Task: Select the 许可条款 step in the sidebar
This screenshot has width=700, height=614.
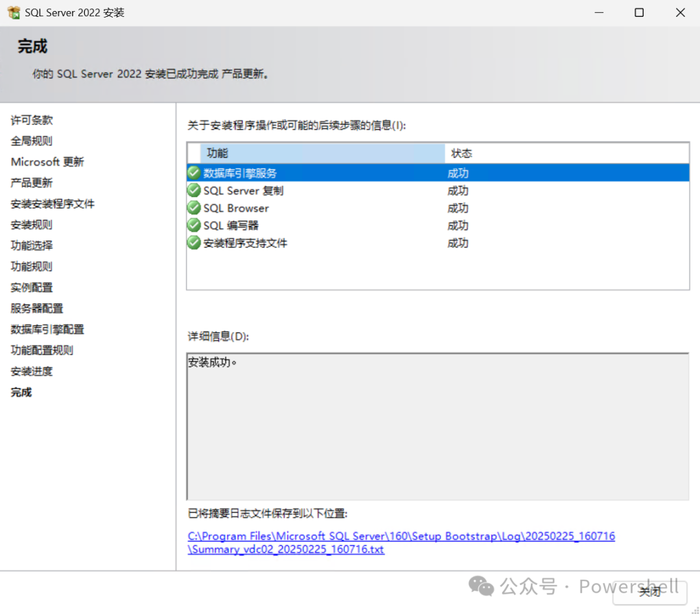Action: [x=32, y=120]
